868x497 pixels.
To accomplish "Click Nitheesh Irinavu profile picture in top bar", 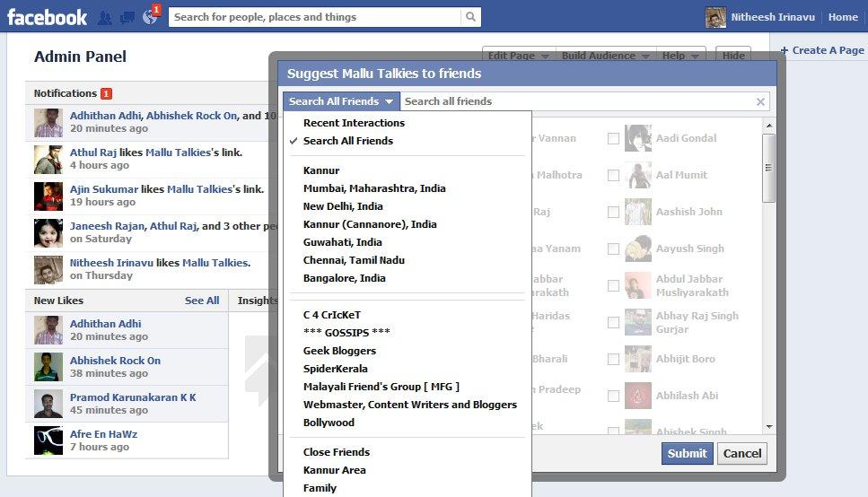I will 715,17.
